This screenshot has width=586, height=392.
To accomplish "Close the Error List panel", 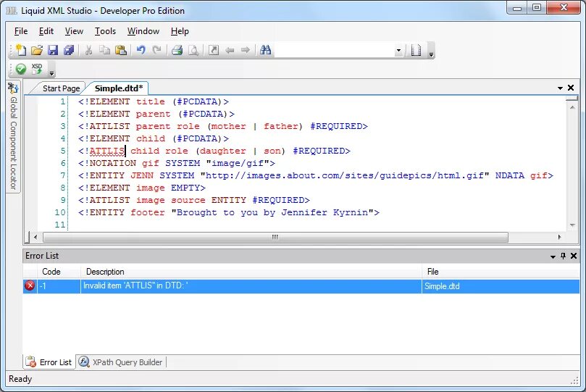I will [x=574, y=256].
